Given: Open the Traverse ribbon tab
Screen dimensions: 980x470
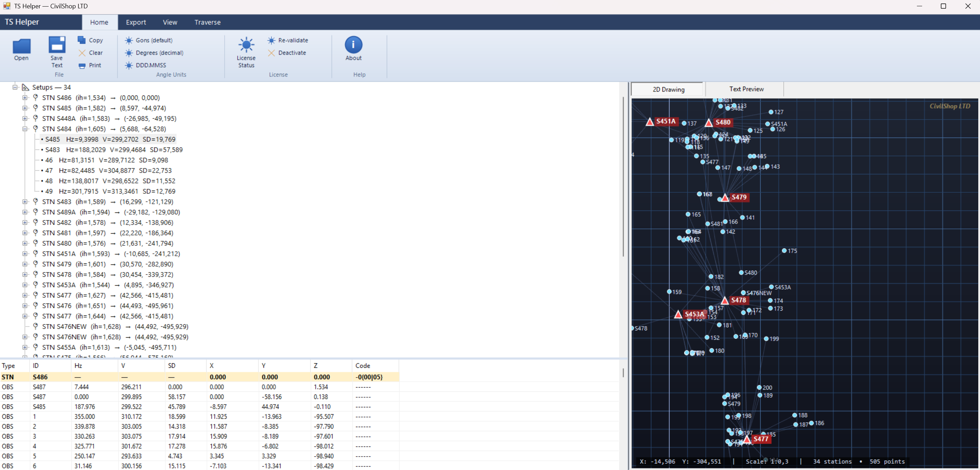Looking at the screenshot, I should [207, 22].
